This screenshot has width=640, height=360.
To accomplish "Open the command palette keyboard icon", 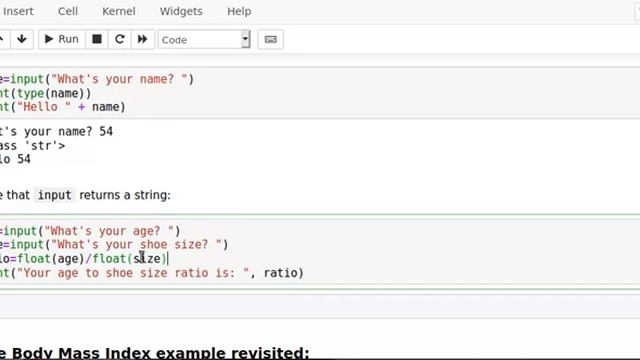I will pyautogui.click(x=271, y=40).
